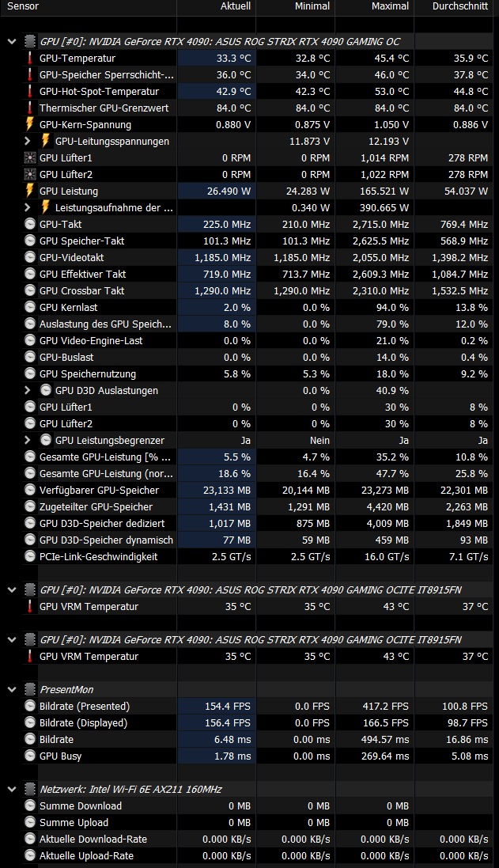Screen dimensions: 499x868
Task: Click lightning icon of GPU Leistung
Action: [x=30, y=191]
